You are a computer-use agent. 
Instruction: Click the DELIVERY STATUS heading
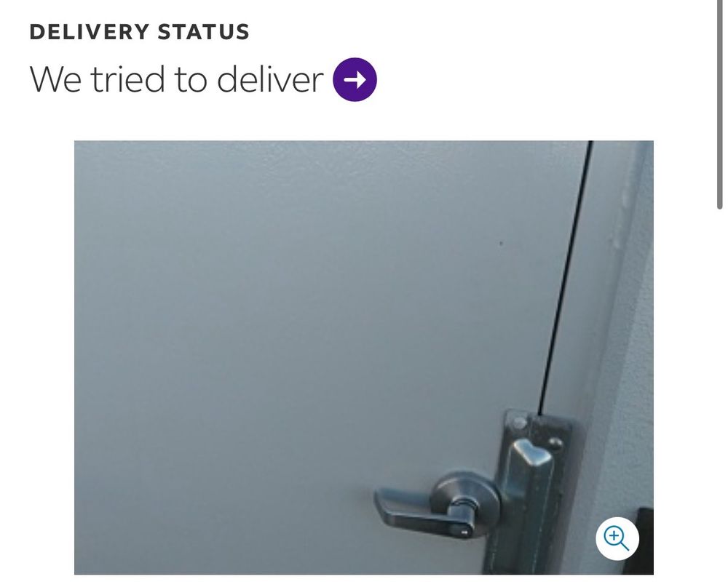[139, 32]
